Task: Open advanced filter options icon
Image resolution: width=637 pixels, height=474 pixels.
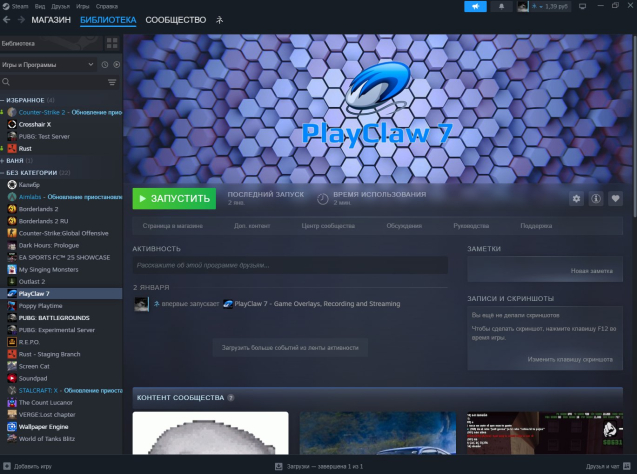Action: click(112, 82)
